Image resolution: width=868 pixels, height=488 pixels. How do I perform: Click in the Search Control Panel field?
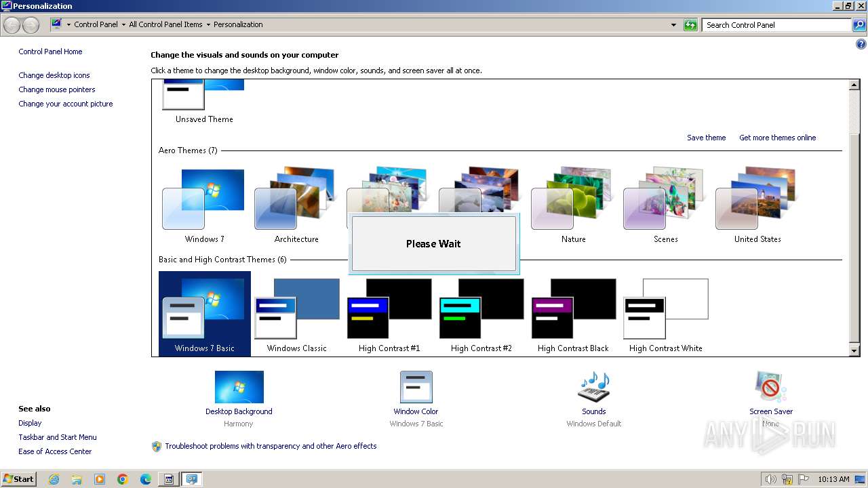pos(777,25)
